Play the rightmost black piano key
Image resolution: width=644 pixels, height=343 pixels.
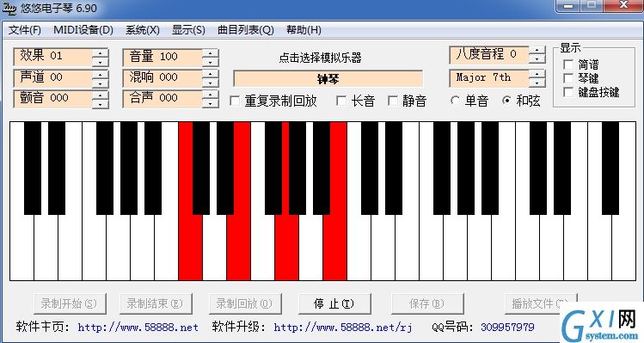click(610, 168)
